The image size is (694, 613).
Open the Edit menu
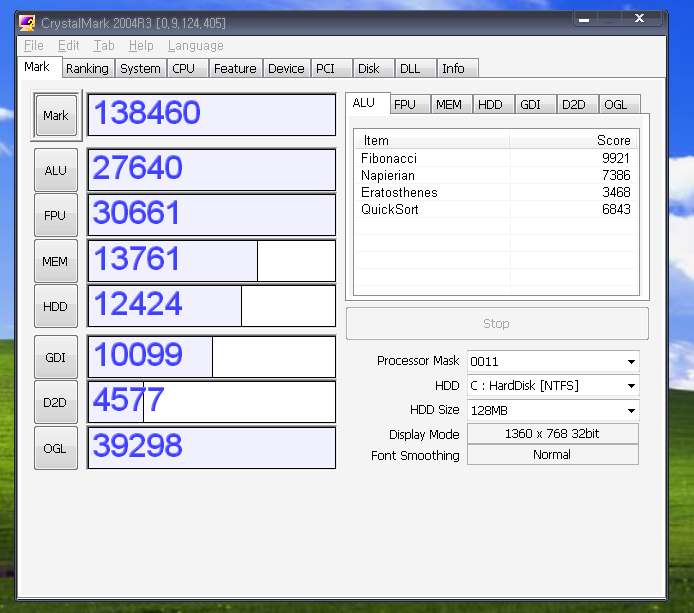(x=68, y=46)
